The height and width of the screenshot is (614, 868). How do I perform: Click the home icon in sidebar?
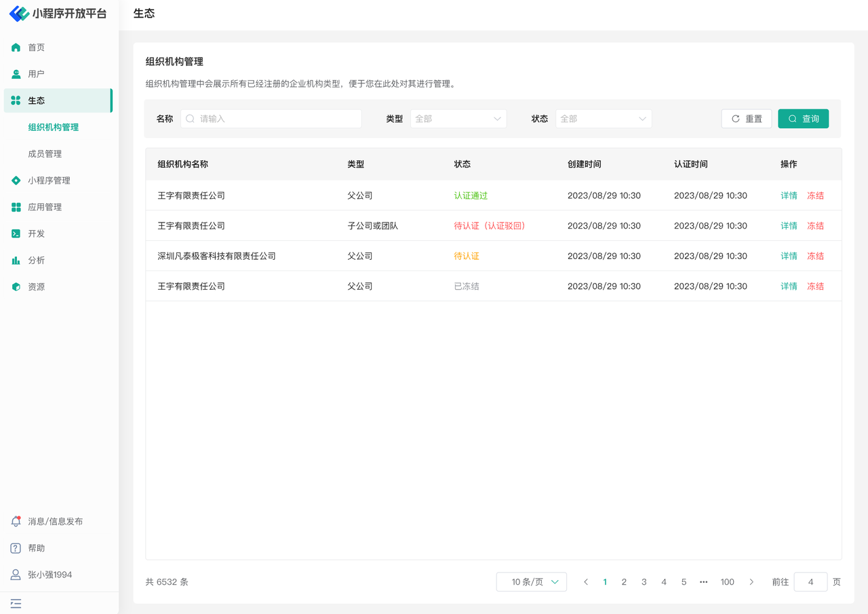point(16,47)
